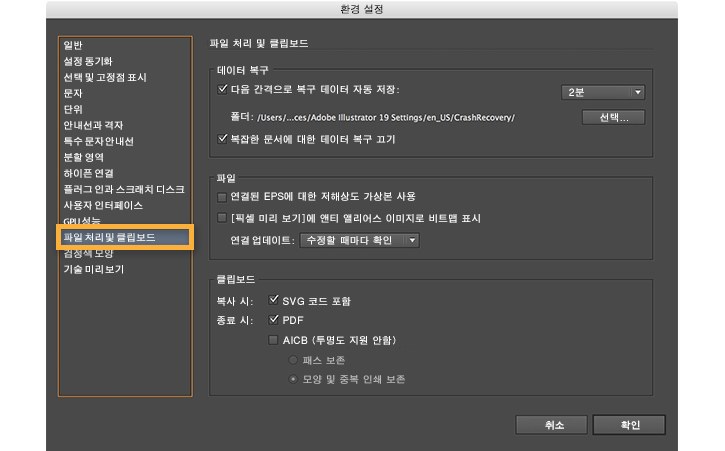Open the 설정 동기화 category
Screen dimensions: 725x451
88,61
